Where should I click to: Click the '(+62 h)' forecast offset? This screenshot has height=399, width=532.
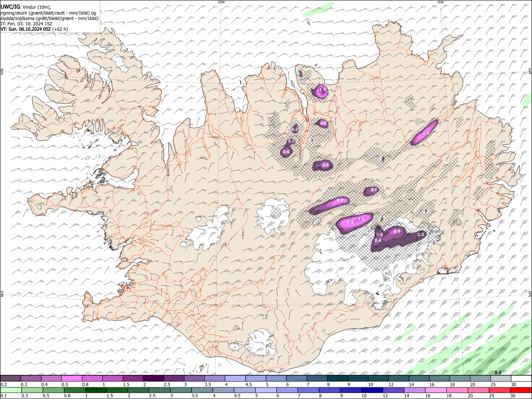pyautogui.click(x=60, y=29)
